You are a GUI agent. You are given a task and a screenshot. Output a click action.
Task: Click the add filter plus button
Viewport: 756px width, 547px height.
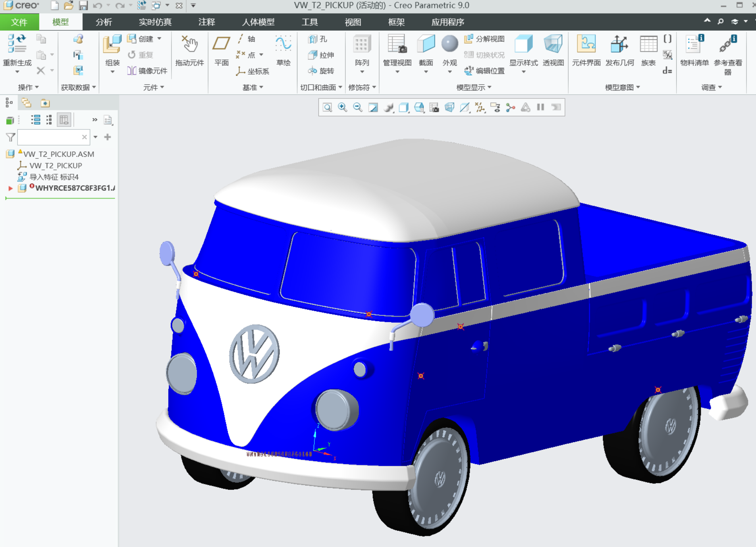[x=107, y=137]
